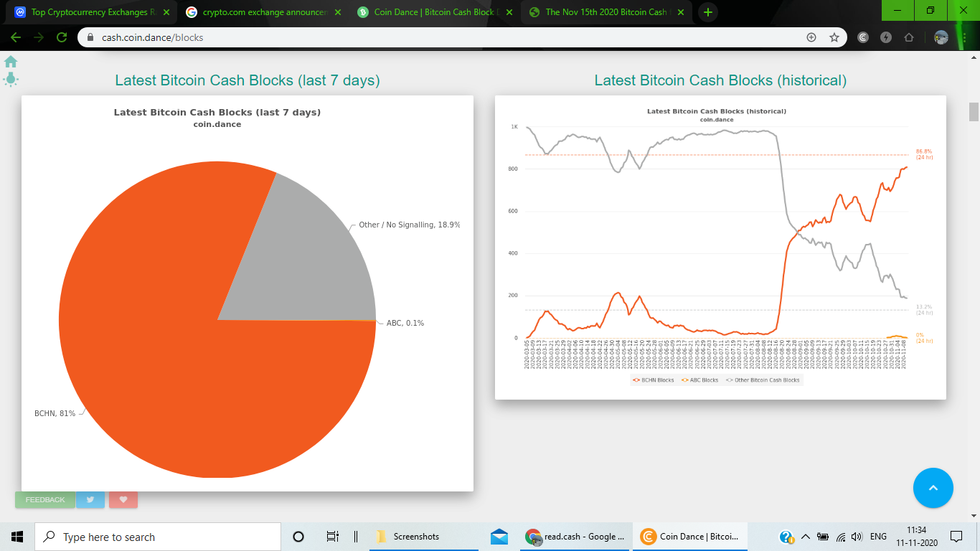Image resolution: width=980 pixels, height=551 pixels.
Task: Click the address bar URL field
Action: click(445, 37)
